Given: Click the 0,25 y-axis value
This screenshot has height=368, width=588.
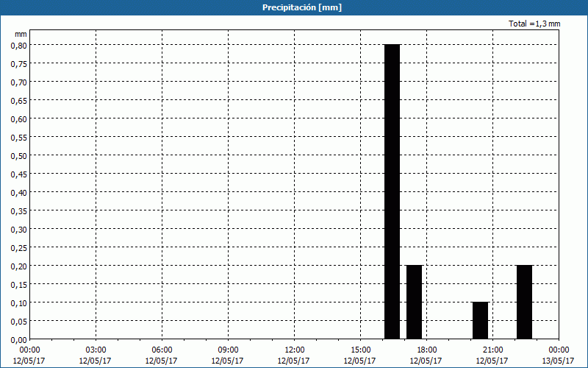Looking at the screenshot, I should pyautogui.click(x=19, y=248).
